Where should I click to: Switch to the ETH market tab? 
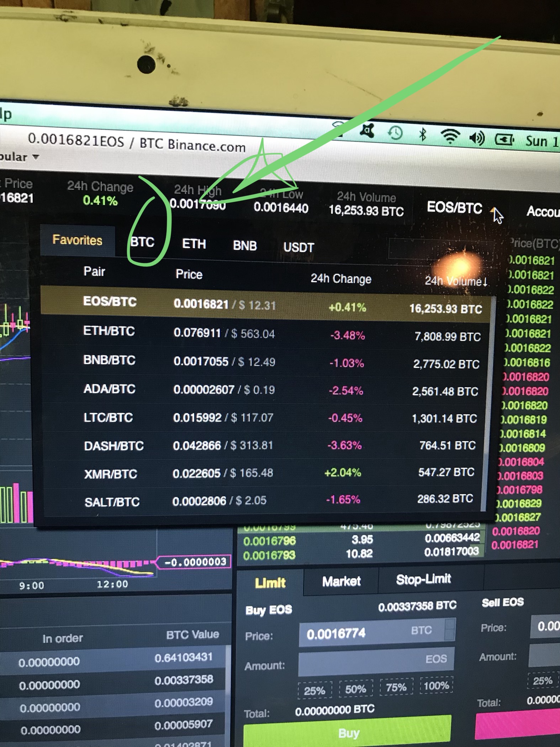tap(194, 244)
